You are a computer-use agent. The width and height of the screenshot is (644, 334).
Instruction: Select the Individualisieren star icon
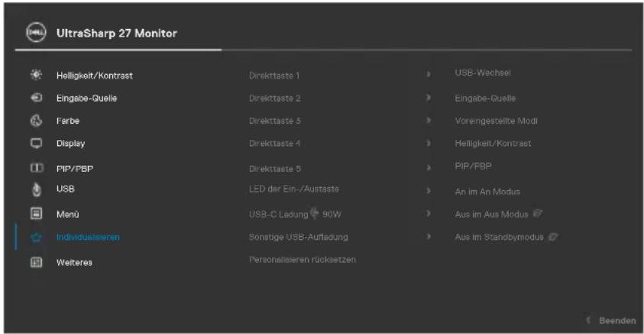(x=36, y=237)
